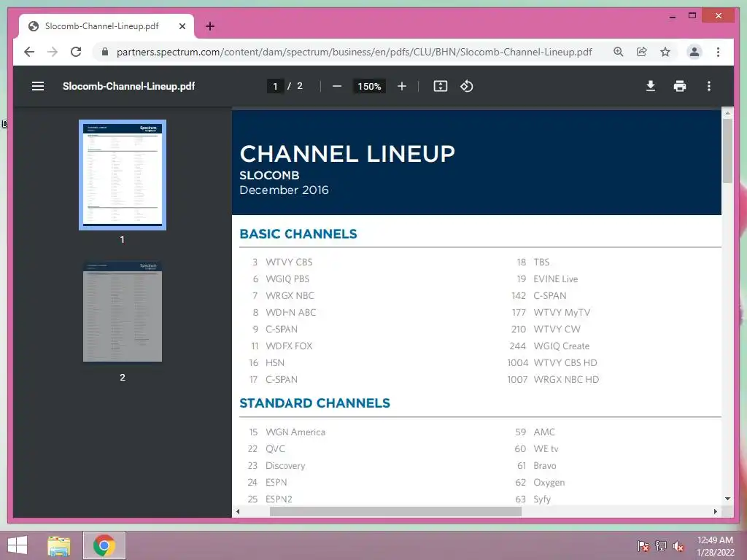Click the WRGX NBC channel 7 entry

pyautogui.click(x=283, y=296)
